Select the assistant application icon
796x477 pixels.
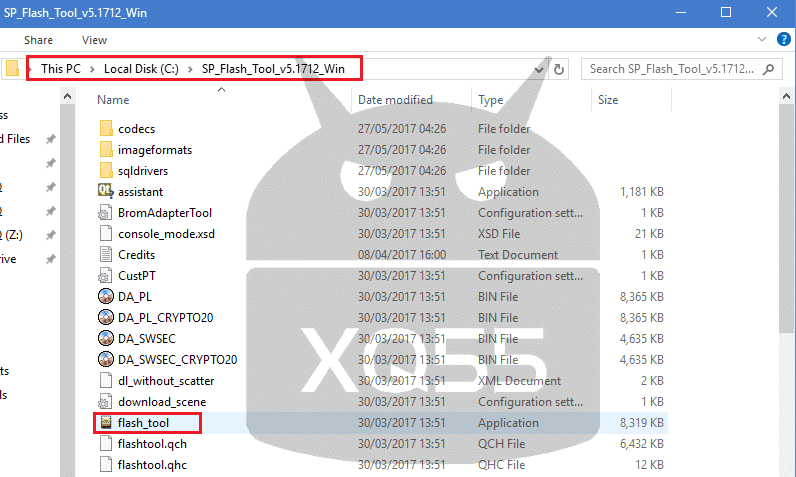click(x=108, y=191)
